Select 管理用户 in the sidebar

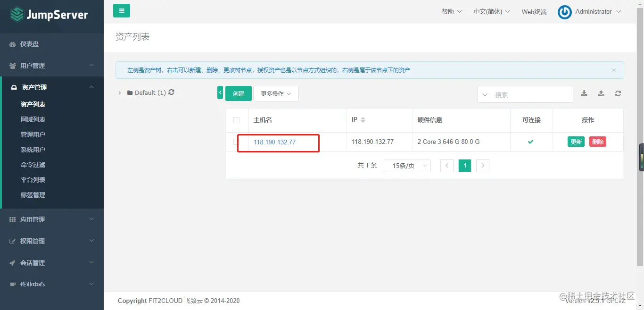33,134
